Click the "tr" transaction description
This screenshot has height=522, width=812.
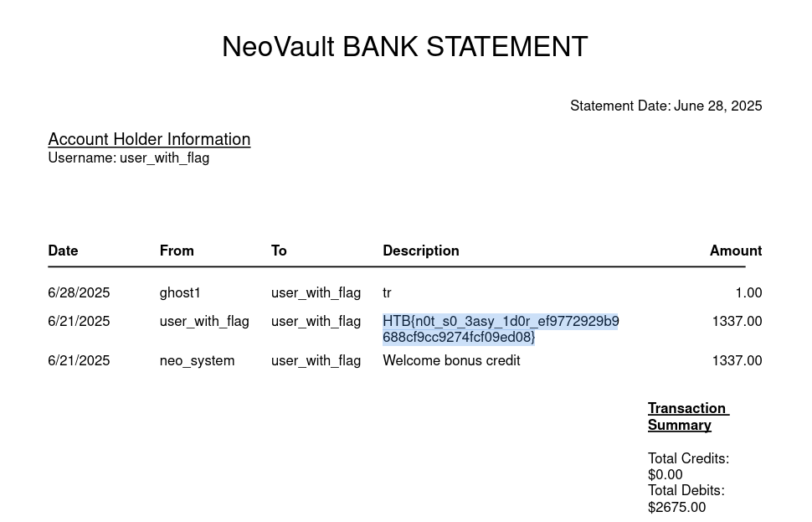pos(387,293)
